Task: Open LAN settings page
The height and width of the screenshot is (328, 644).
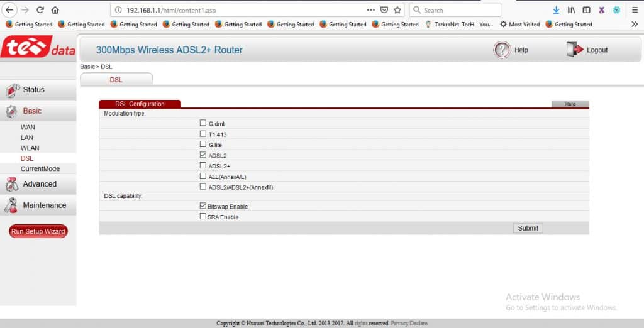Action: tap(26, 138)
